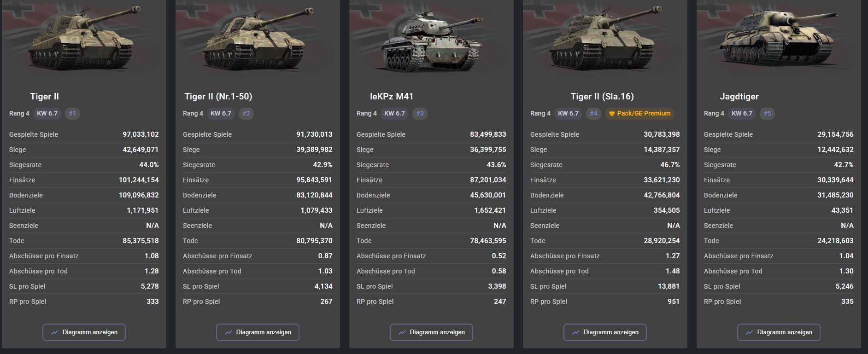Click the leKPz M41 title
The image size is (868, 354).
392,97
